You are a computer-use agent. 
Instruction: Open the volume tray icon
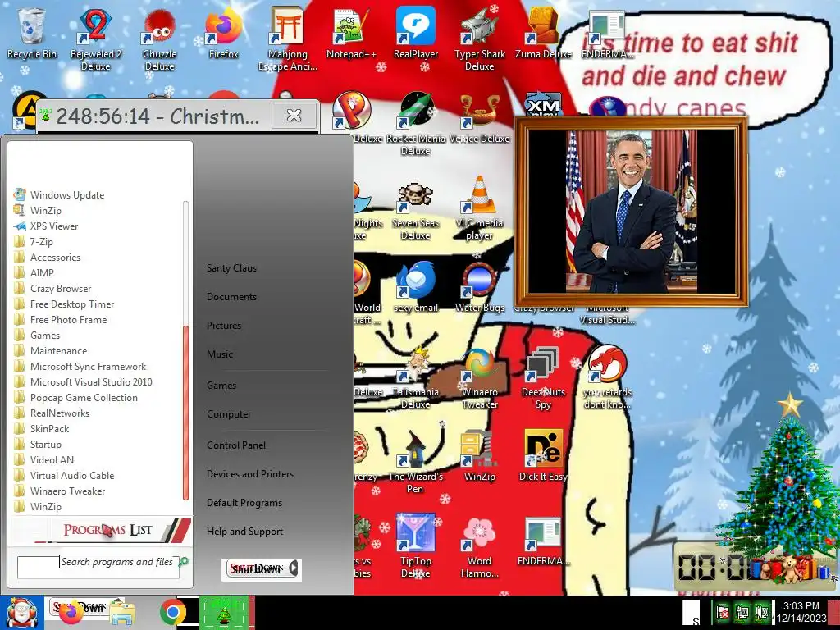tap(761, 612)
